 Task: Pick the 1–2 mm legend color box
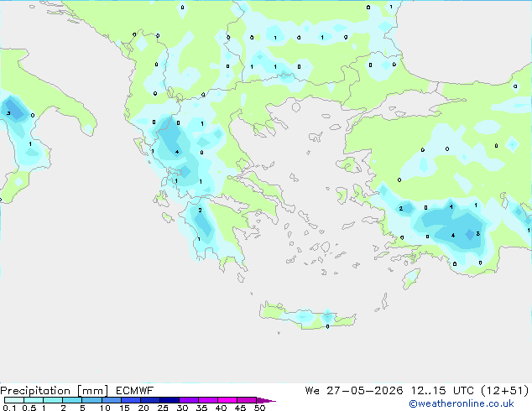point(53,400)
